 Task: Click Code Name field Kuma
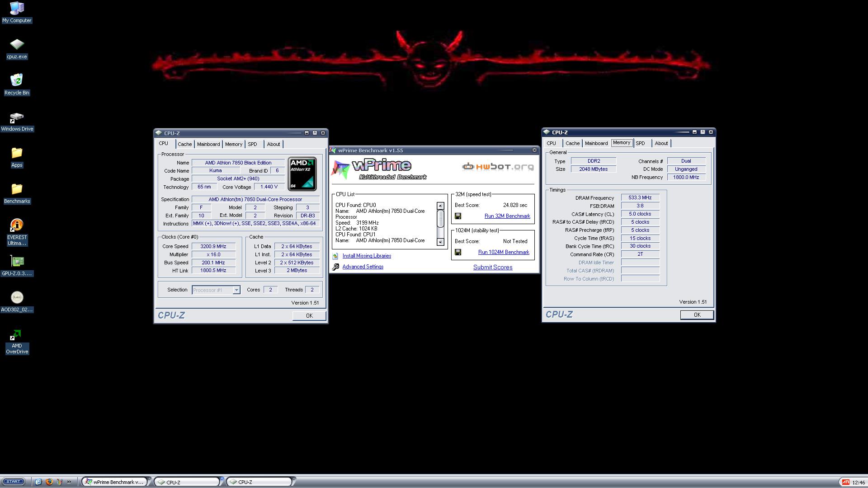(215, 170)
